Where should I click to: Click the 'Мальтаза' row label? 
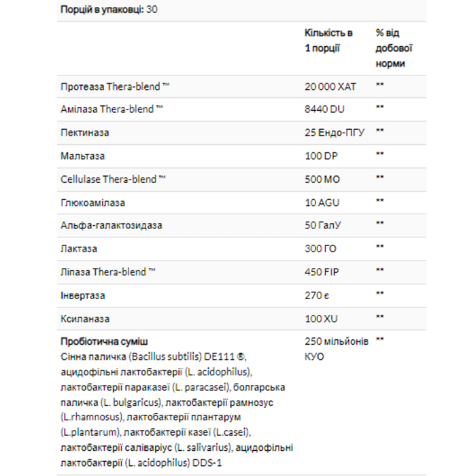click(x=82, y=156)
